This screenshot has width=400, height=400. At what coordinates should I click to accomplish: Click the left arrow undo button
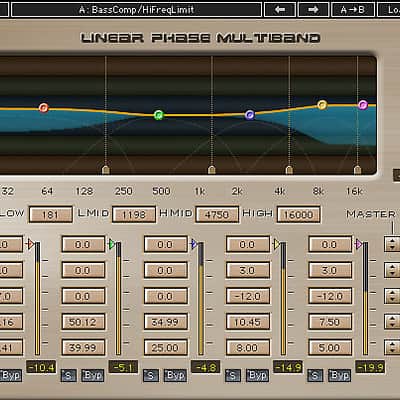tap(280, 10)
